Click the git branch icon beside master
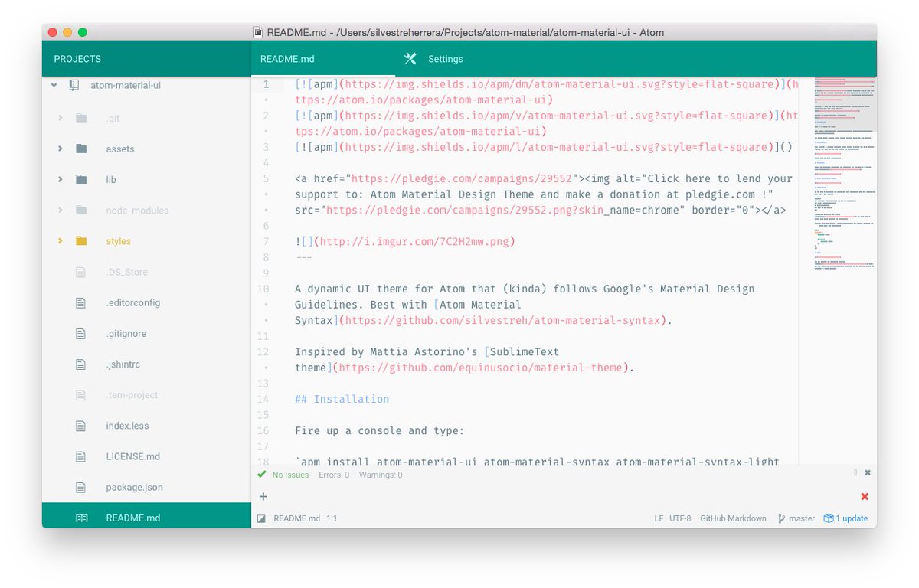Screen dimensions: 919x588 tap(781, 518)
